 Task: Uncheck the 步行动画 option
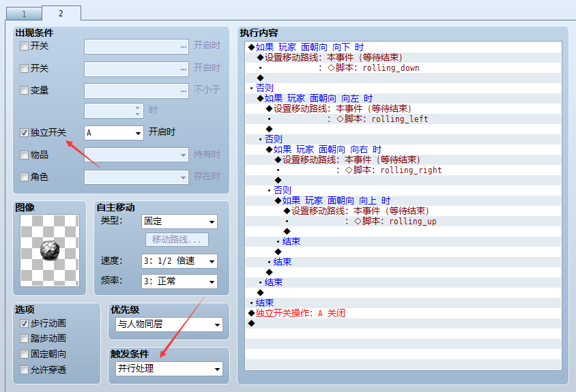pyautogui.click(x=25, y=323)
